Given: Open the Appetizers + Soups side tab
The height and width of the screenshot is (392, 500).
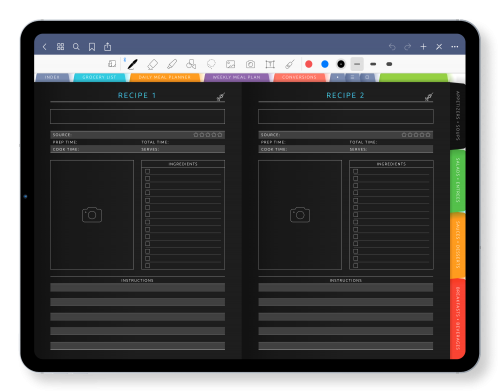Looking at the screenshot, I should click(458, 115).
